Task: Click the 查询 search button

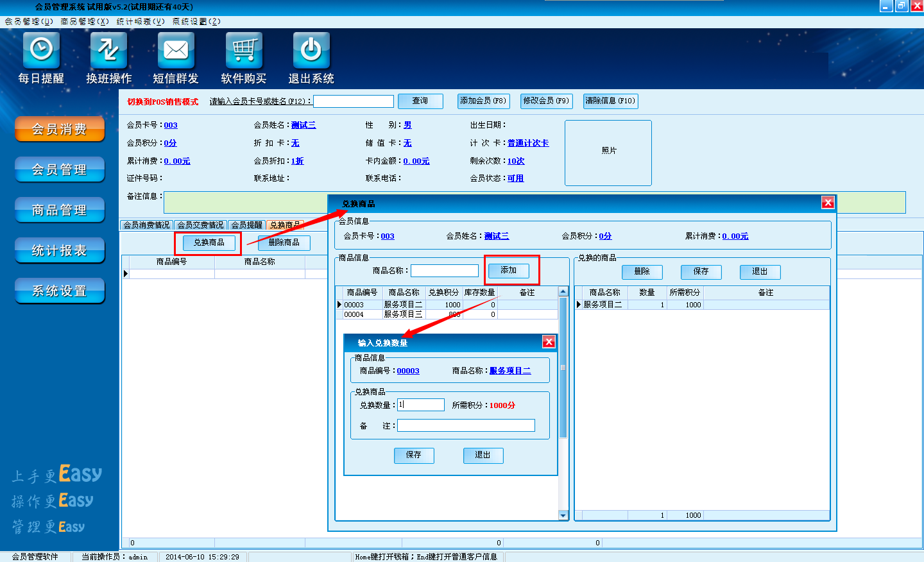Action: coord(420,101)
